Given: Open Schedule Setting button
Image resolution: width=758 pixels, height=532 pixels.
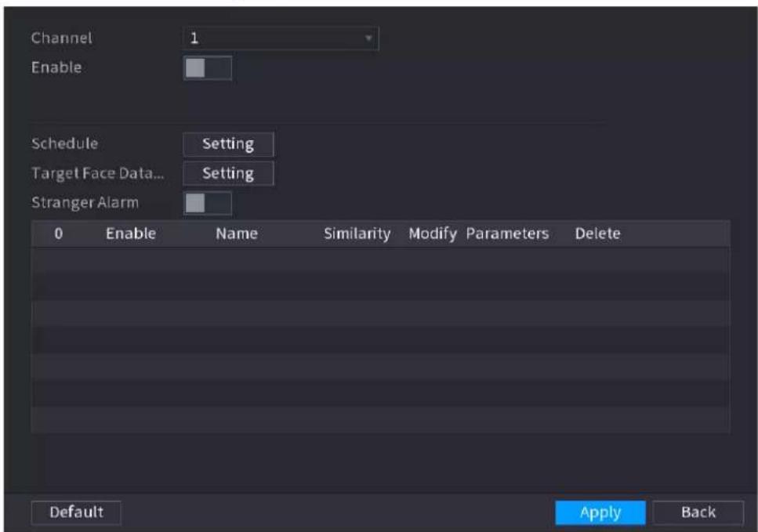Looking at the screenshot, I should [x=228, y=144].
